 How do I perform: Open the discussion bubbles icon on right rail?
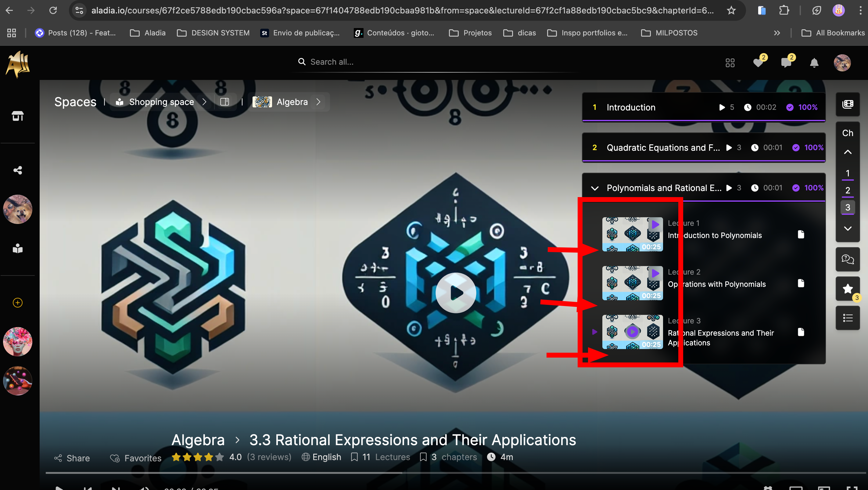click(848, 259)
